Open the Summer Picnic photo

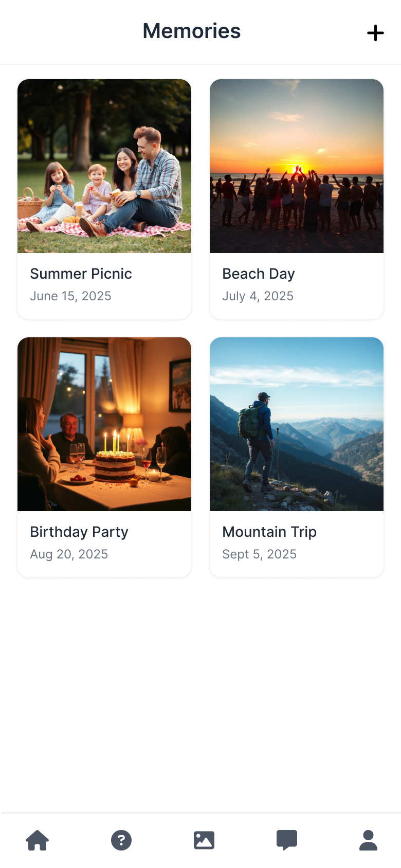pyautogui.click(x=104, y=166)
